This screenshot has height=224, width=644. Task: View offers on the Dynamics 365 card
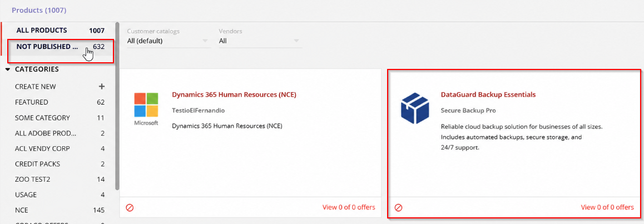pyautogui.click(x=349, y=207)
